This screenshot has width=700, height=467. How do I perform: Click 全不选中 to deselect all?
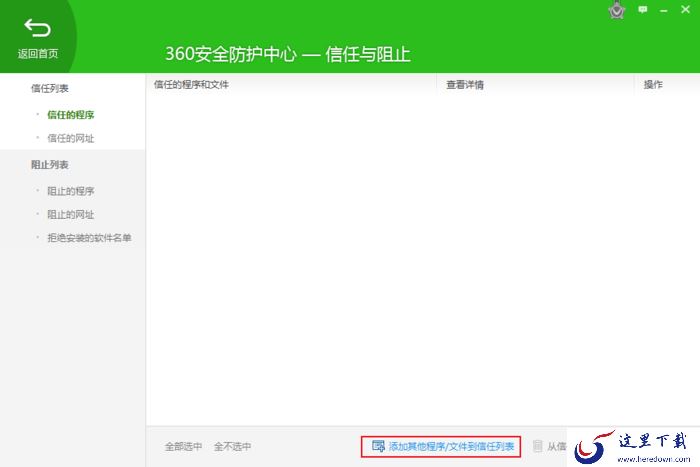[x=232, y=446]
